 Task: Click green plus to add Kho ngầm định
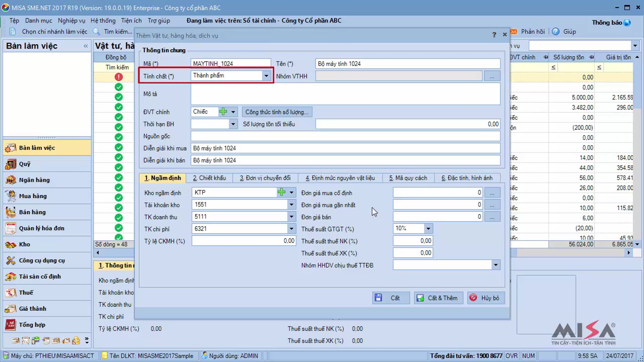click(281, 192)
